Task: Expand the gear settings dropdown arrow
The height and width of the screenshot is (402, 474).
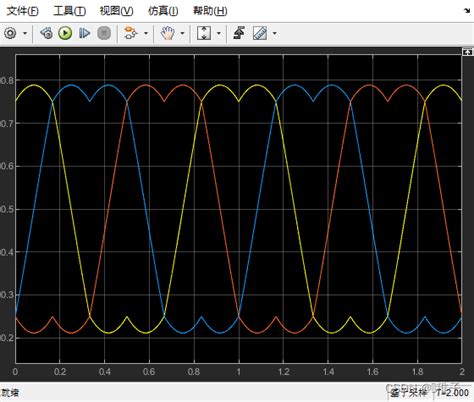Action: tap(25, 33)
